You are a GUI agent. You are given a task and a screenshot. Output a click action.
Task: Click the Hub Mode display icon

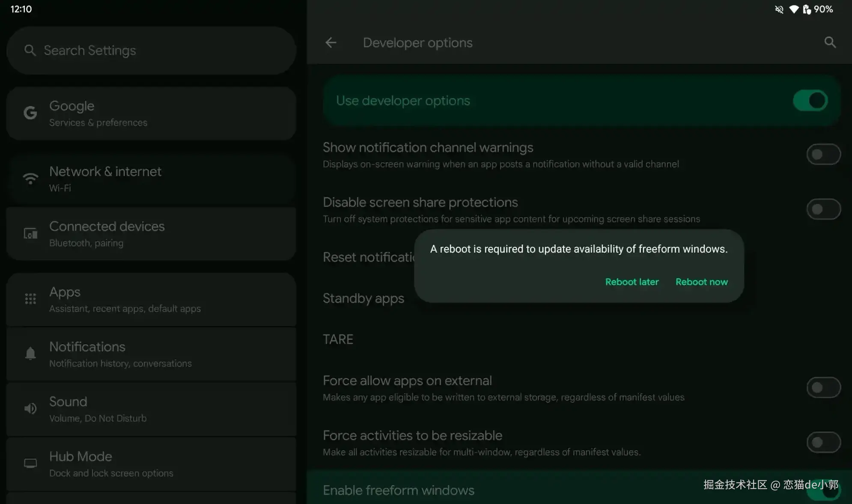click(30, 463)
